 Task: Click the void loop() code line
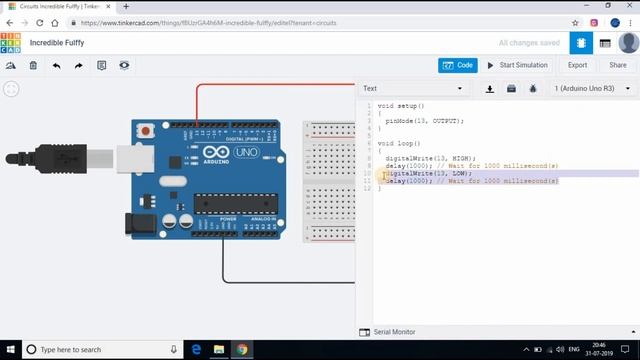tap(399, 144)
